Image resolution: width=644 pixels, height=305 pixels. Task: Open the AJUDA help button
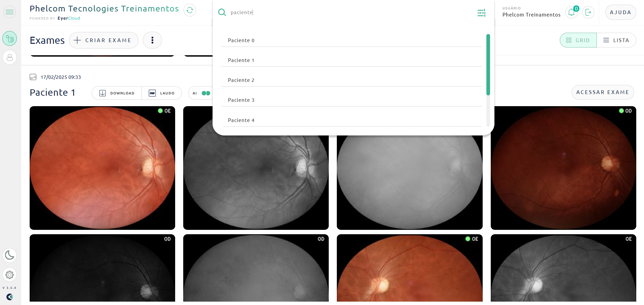pyautogui.click(x=620, y=12)
